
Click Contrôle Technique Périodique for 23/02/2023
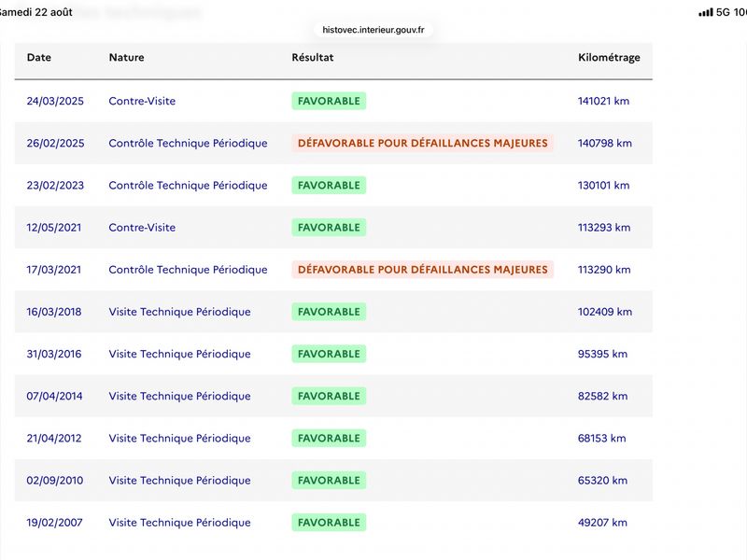click(x=188, y=185)
